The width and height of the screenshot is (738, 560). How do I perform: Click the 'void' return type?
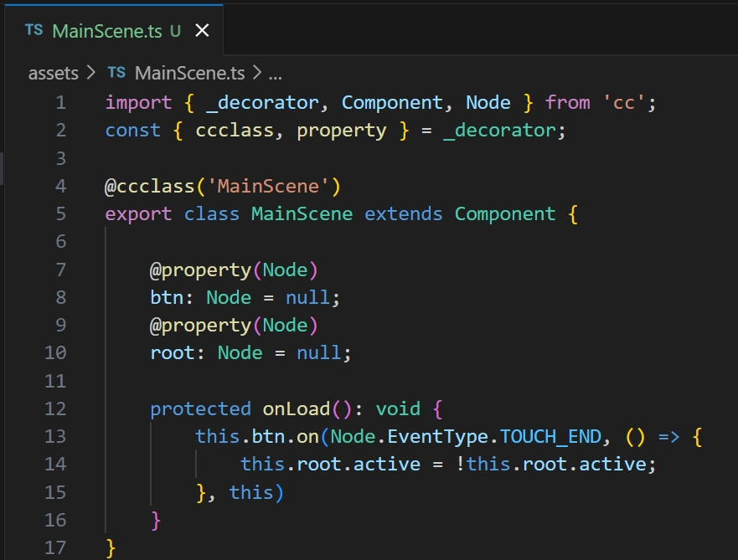point(398,408)
